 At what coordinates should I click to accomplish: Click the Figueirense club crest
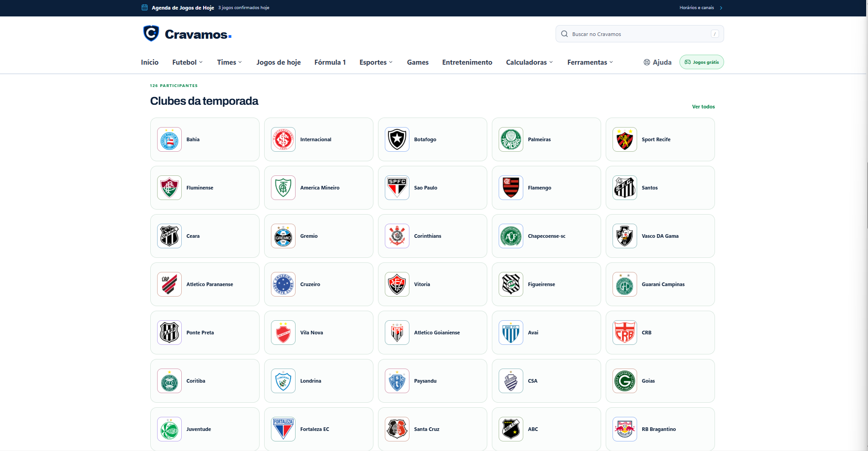click(511, 284)
